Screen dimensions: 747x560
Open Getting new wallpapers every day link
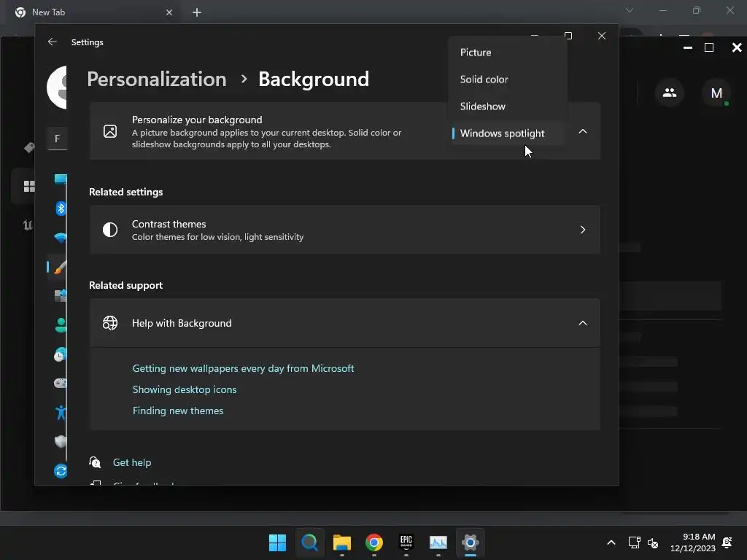[x=243, y=368]
